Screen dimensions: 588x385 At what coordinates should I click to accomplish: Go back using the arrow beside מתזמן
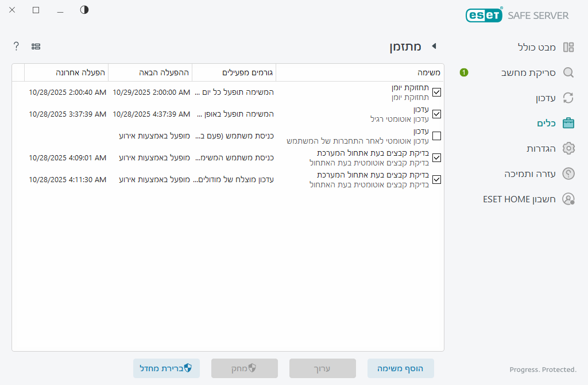[434, 46]
